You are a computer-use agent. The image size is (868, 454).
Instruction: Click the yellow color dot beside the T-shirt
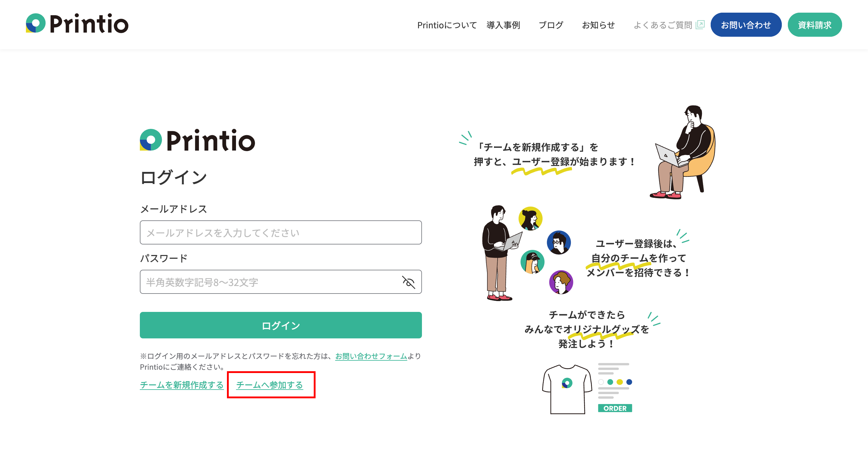click(620, 382)
